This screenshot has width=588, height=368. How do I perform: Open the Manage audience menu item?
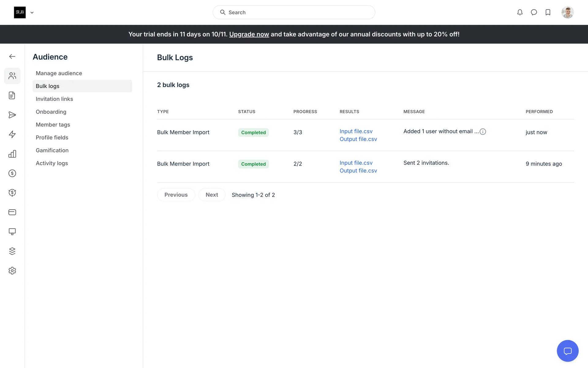click(59, 73)
